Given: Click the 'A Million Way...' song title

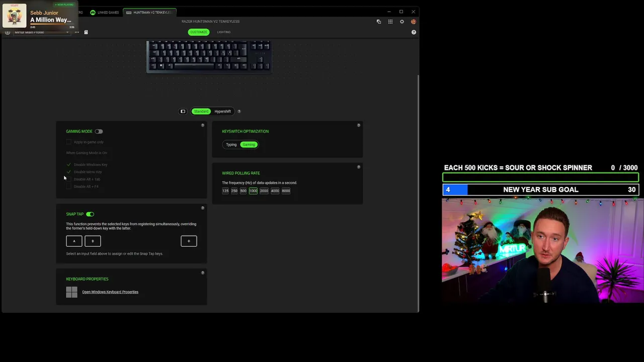Looking at the screenshot, I should tap(50, 20).
